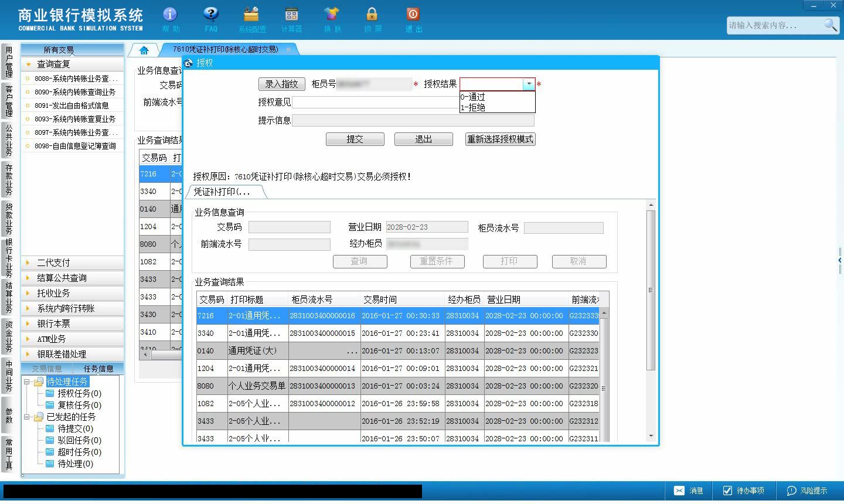Select the 个人业务交易单 row 8080
Screen dimensions: 844x504
click(398, 386)
